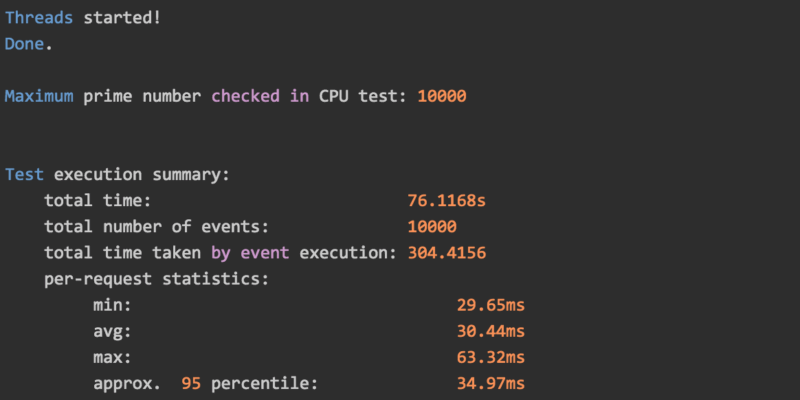Click the orange 95 in percentile label
This screenshot has height=400, width=800.
click(192, 383)
